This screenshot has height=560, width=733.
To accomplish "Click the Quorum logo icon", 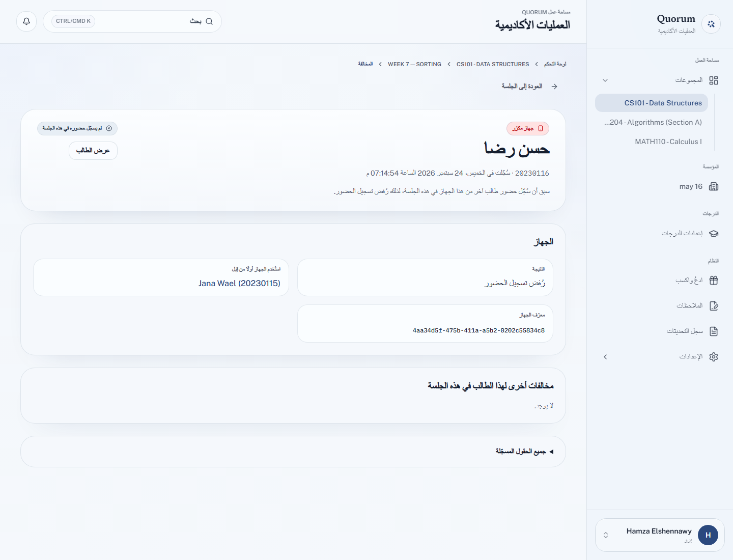I will point(711,24).
